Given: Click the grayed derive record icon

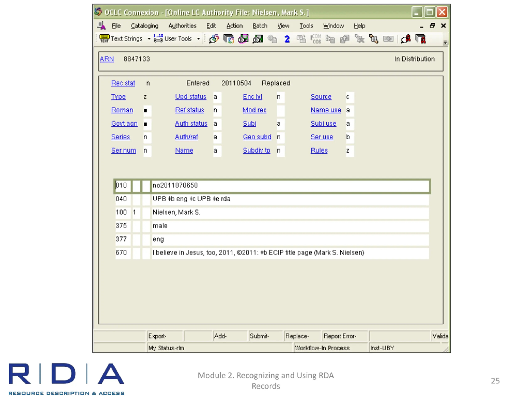Looking at the screenshot, I should click(301, 39).
